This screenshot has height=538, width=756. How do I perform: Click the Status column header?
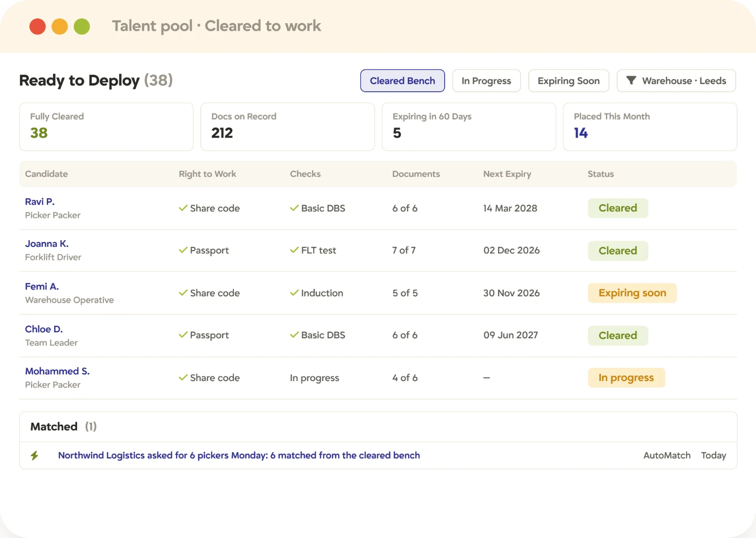(x=601, y=174)
